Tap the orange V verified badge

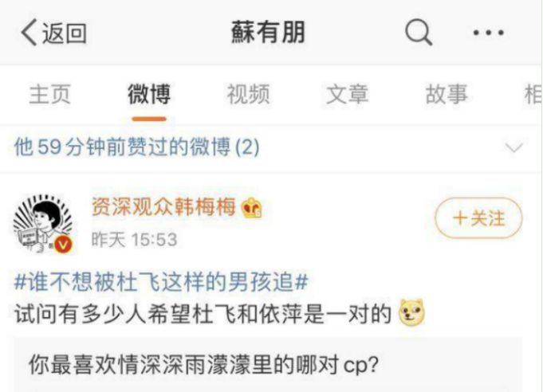click(x=63, y=245)
